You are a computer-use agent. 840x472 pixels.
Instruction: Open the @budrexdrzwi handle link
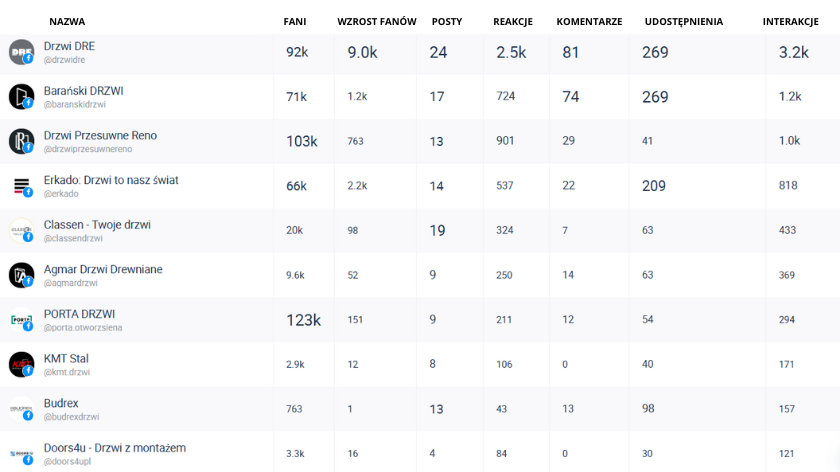tap(71, 417)
